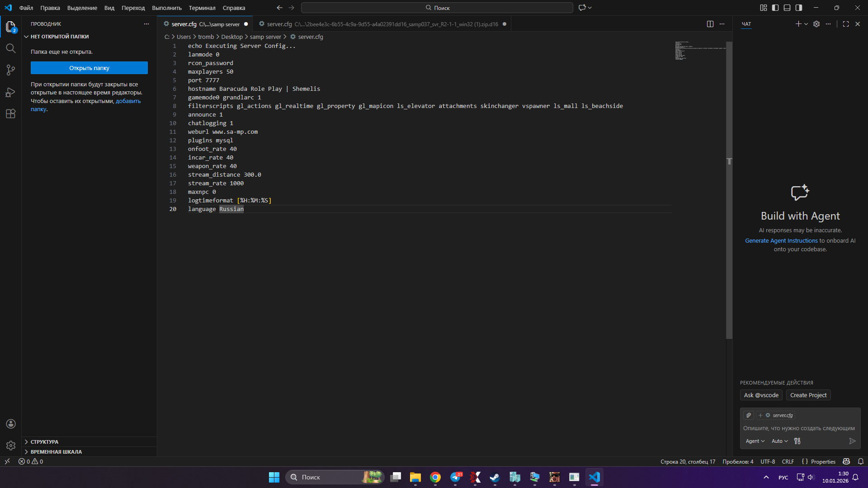Open chat settings gear icon
Screen dimensions: 868x488
816,24
